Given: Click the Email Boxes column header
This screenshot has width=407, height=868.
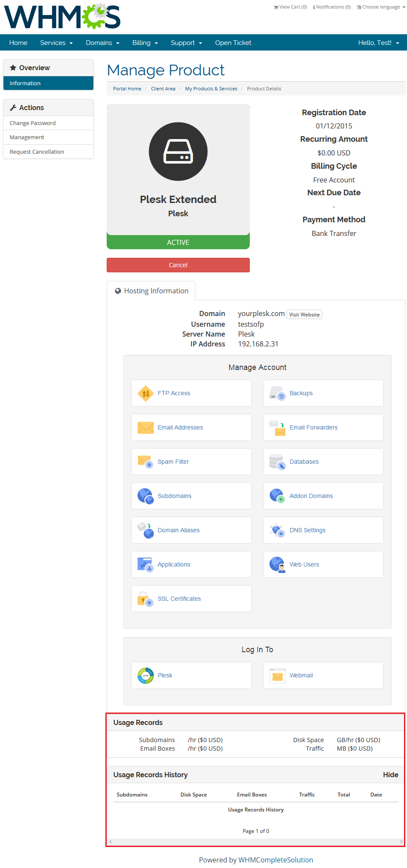Looking at the screenshot, I should click(252, 794).
